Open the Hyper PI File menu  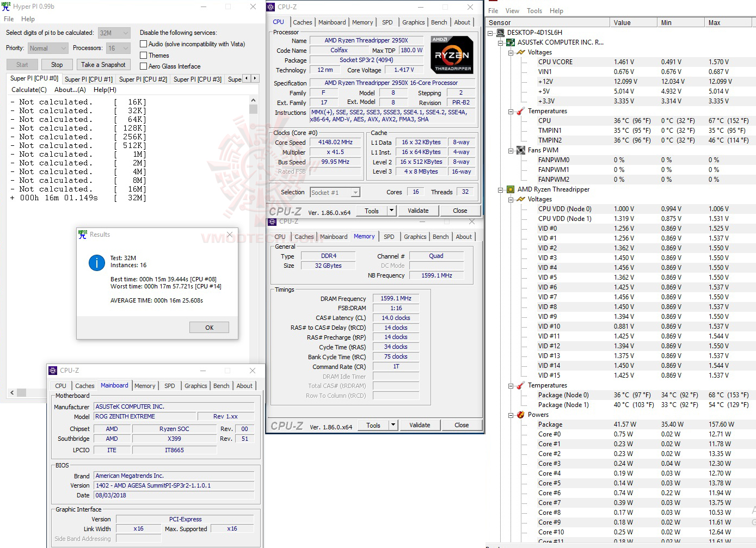[x=9, y=19]
